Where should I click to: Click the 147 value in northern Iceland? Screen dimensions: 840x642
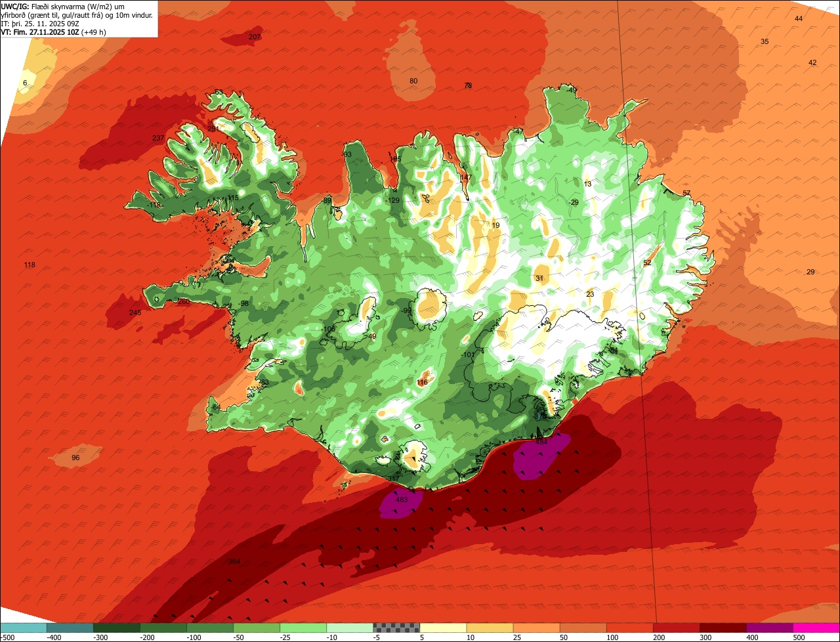click(x=466, y=177)
